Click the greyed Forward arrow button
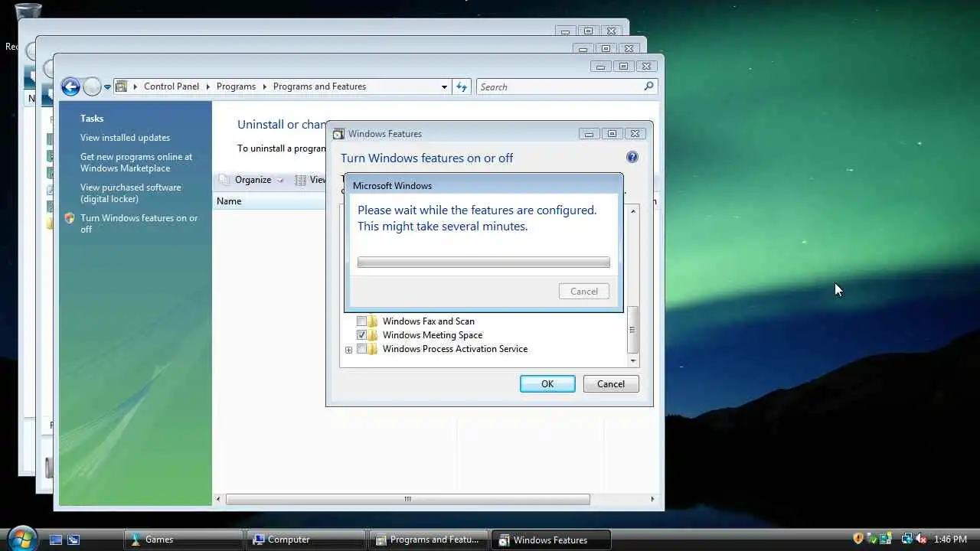The width and height of the screenshot is (980, 551). click(x=92, y=87)
